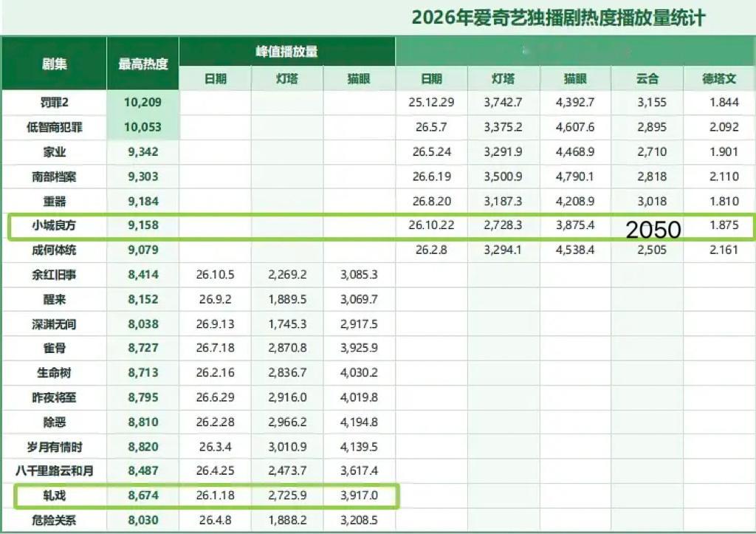756x534 pixels.
Task: Click the 危险关系 row name
Action: click(x=54, y=520)
